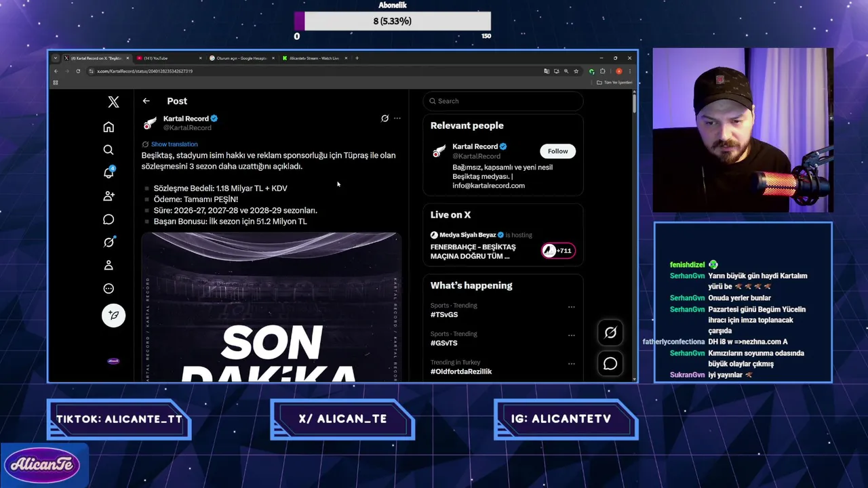868x488 pixels.
Task: Click SukranGvn's 'iyi yayınlar' chat message
Action: [730, 375]
